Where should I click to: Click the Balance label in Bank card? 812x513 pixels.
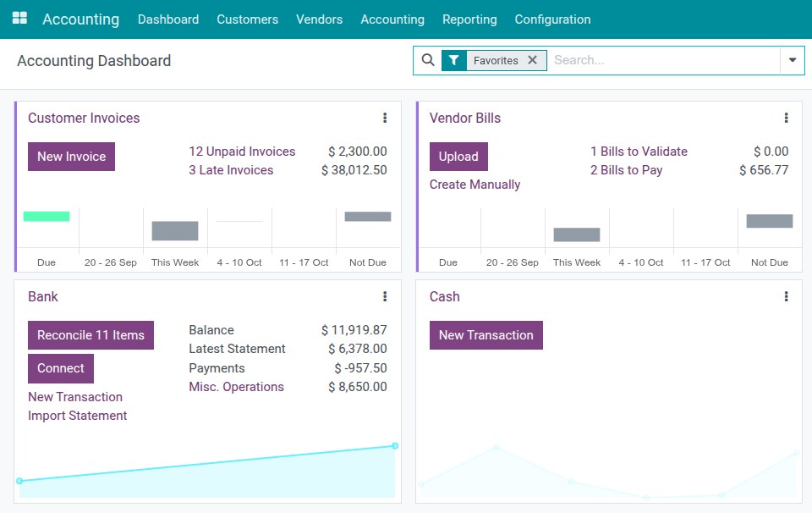pos(211,330)
